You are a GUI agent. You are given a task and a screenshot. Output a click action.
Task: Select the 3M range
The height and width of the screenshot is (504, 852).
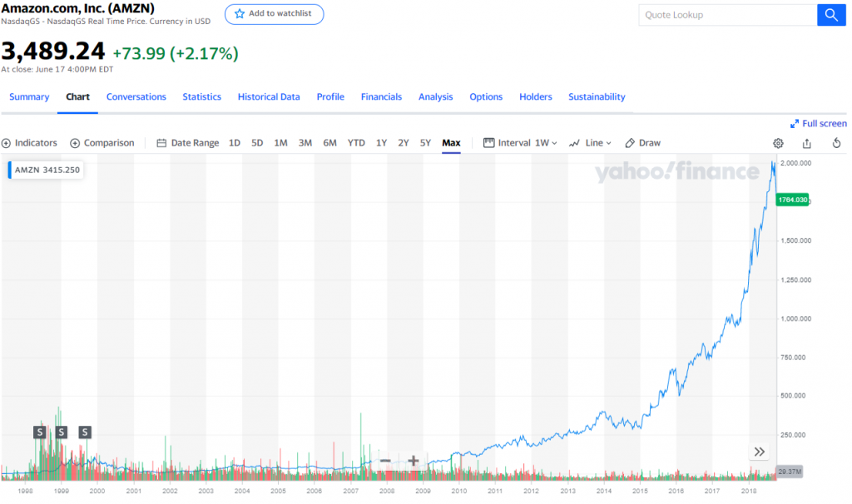pos(305,143)
